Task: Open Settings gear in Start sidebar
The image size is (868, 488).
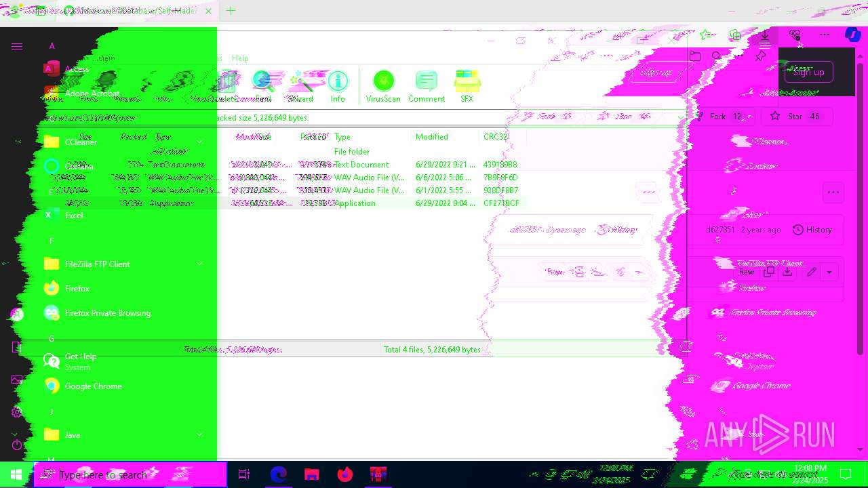Action: (17, 412)
